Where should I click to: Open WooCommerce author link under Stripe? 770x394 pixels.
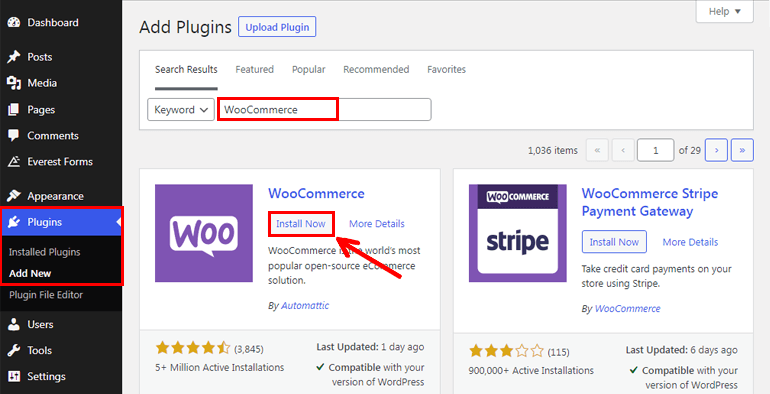pos(628,309)
